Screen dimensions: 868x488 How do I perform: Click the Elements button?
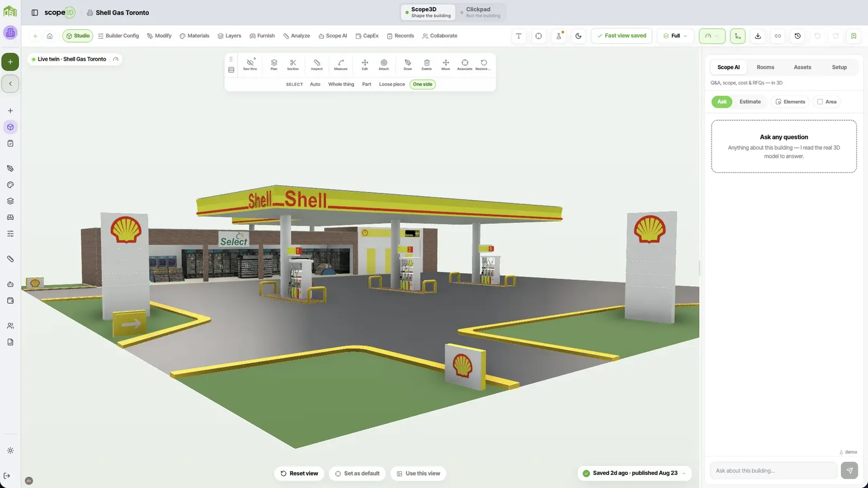790,102
